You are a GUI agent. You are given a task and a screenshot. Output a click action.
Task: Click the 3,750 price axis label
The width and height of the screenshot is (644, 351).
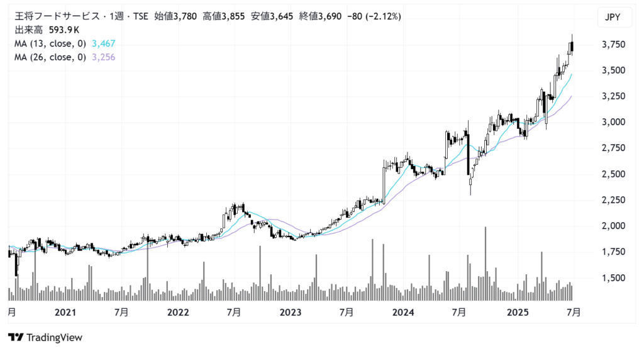point(614,45)
